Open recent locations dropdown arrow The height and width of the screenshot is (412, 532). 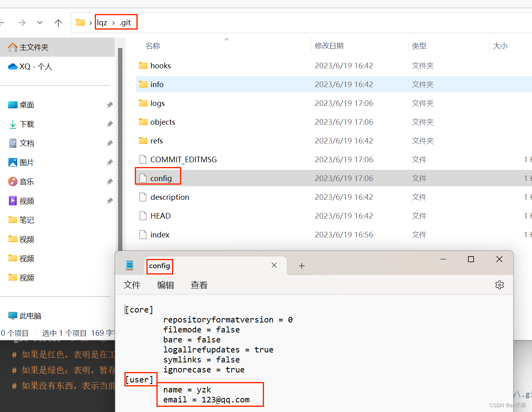40,23
